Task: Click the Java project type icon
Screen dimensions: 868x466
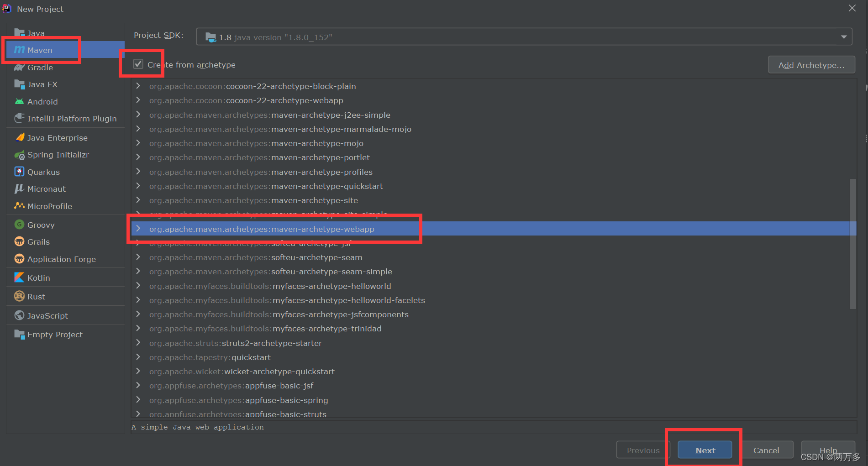Action: pos(19,33)
